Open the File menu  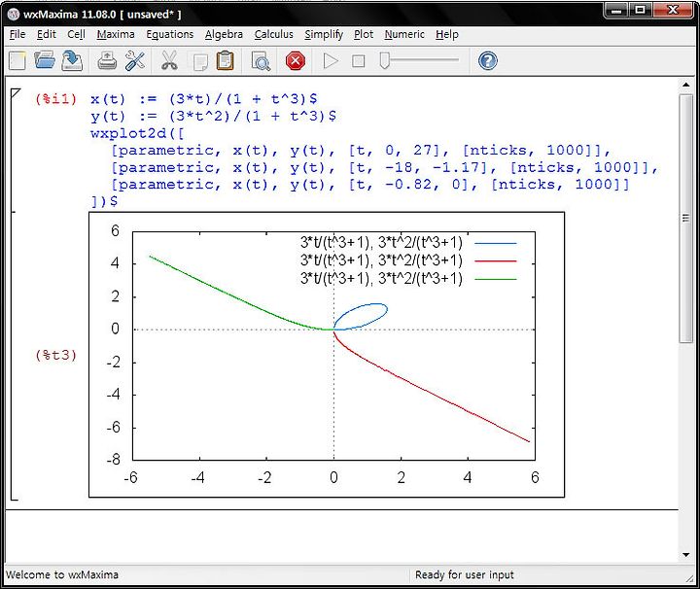(x=17, y=34)
